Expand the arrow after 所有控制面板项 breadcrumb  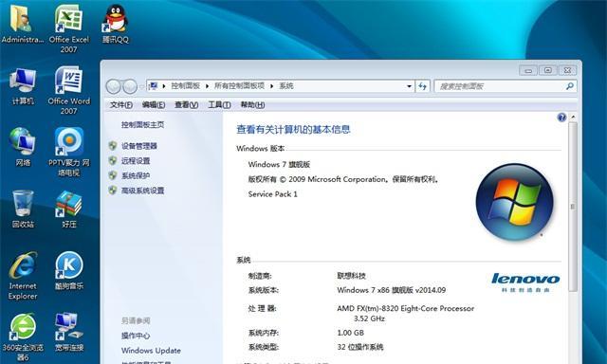272,86
